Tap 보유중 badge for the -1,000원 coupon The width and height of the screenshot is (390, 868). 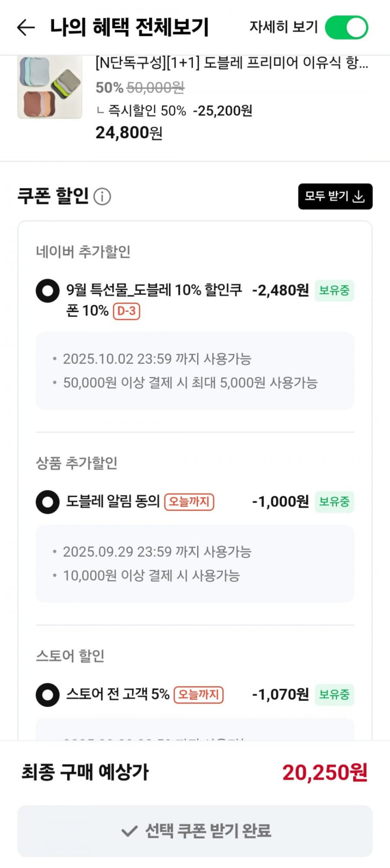pos(334,502)
